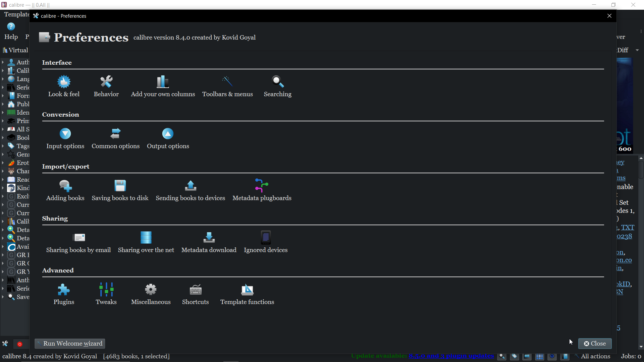Open Metadata plugboards preferences
The height and width of the screenshot is (362, 644).
pos(262,190)
